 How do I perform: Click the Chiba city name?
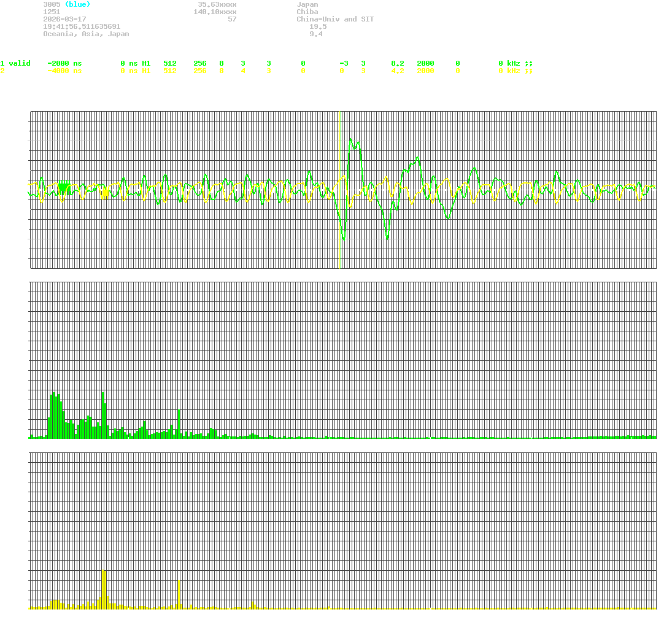tap(306, 12)
